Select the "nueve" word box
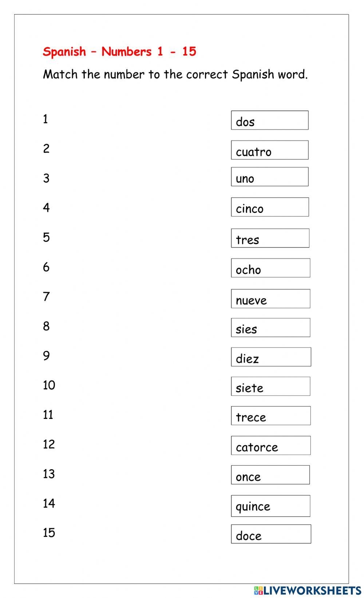The width and height of the screenshot is (364, 598). [x=270, y=299]
